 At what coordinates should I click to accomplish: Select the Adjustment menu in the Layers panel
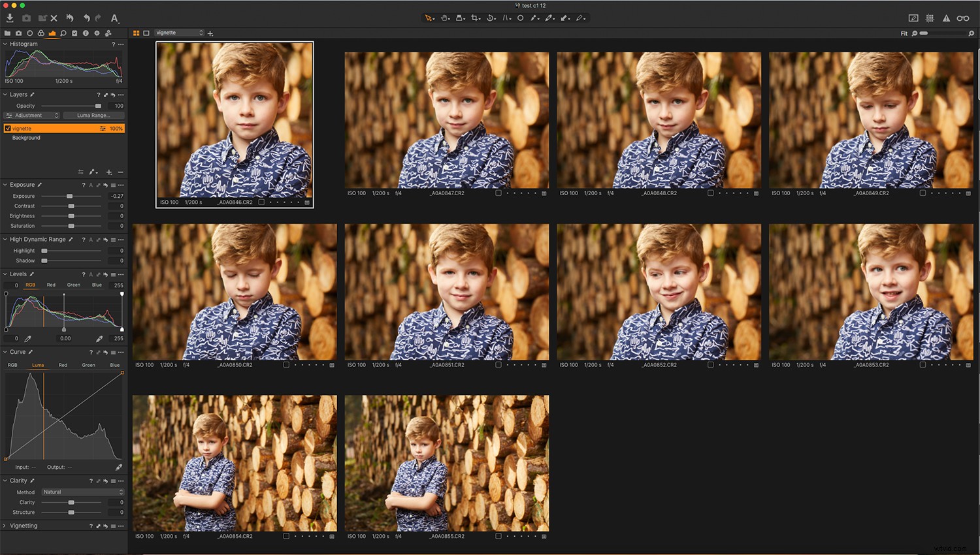31,116
